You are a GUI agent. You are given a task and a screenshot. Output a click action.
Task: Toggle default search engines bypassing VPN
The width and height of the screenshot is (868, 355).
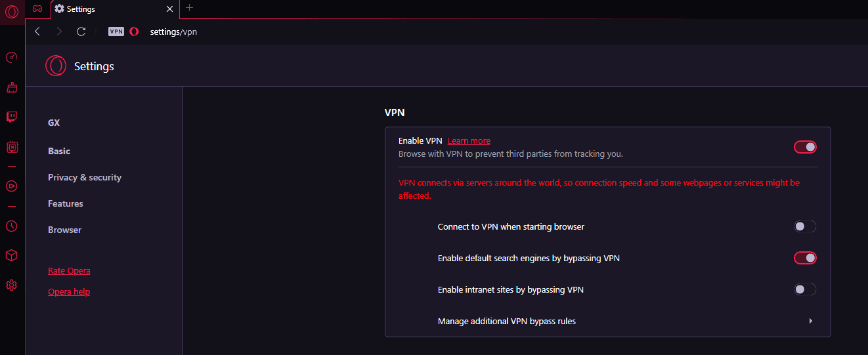click(805, 258)
